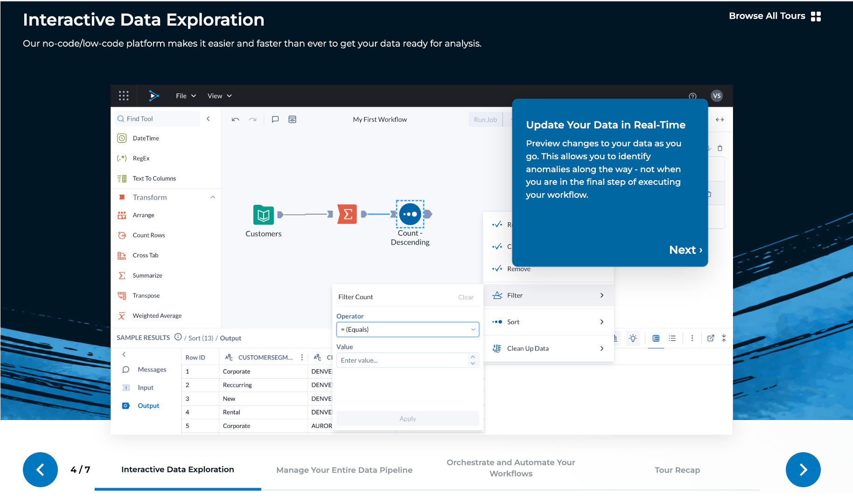Click the Undo arrow above the canvas

coord(235,119)
